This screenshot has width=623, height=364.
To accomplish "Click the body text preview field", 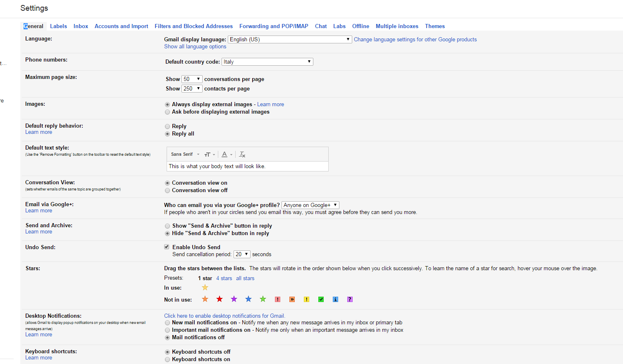I will pos(247,166).
